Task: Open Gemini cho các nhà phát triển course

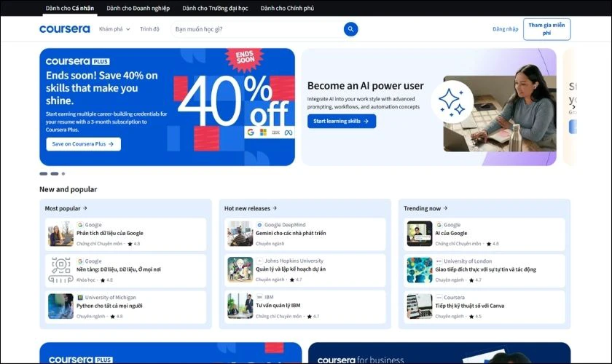Action: point(291,233)
